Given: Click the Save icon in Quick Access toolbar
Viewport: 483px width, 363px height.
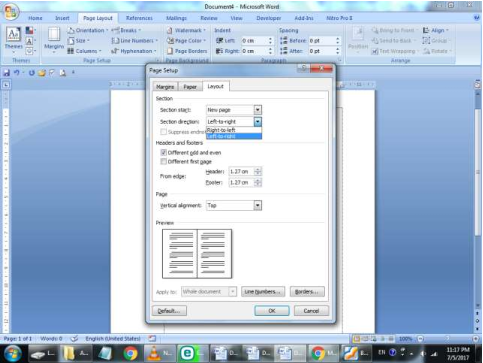Looking at the screenshot, I should [6, 72].
